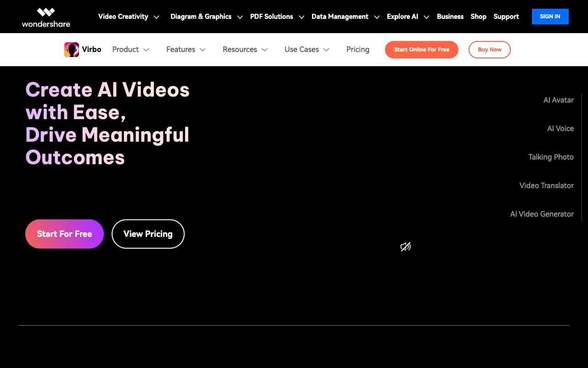The width and height of the screenshot is (588, 368).
Task: Click the Buy Now button
Action: click(490, 50)
